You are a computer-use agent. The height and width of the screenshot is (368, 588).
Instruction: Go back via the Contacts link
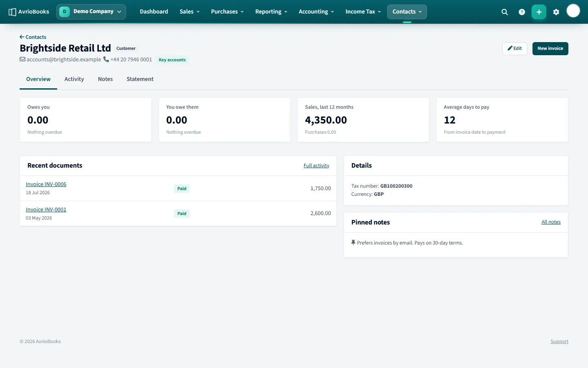[x=33, y=37]
